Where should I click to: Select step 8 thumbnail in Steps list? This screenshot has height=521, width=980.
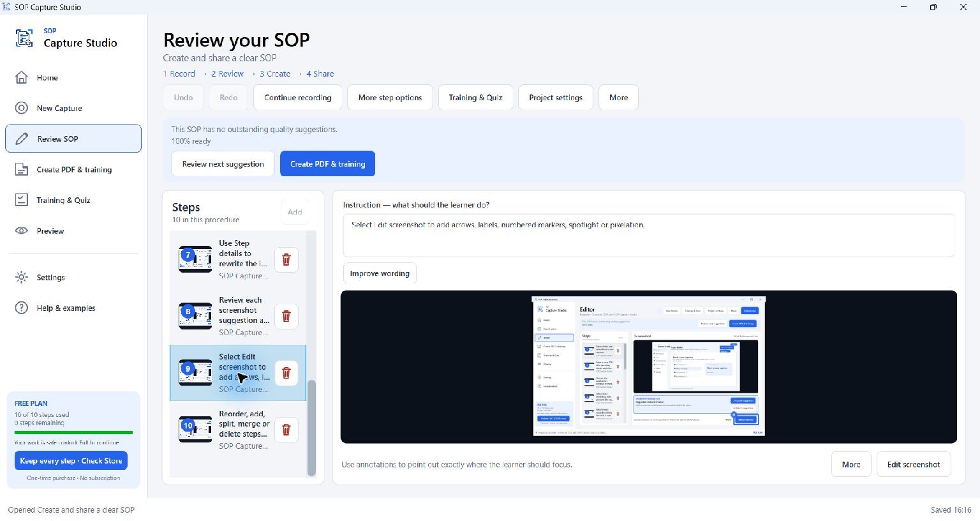(195, 316)
